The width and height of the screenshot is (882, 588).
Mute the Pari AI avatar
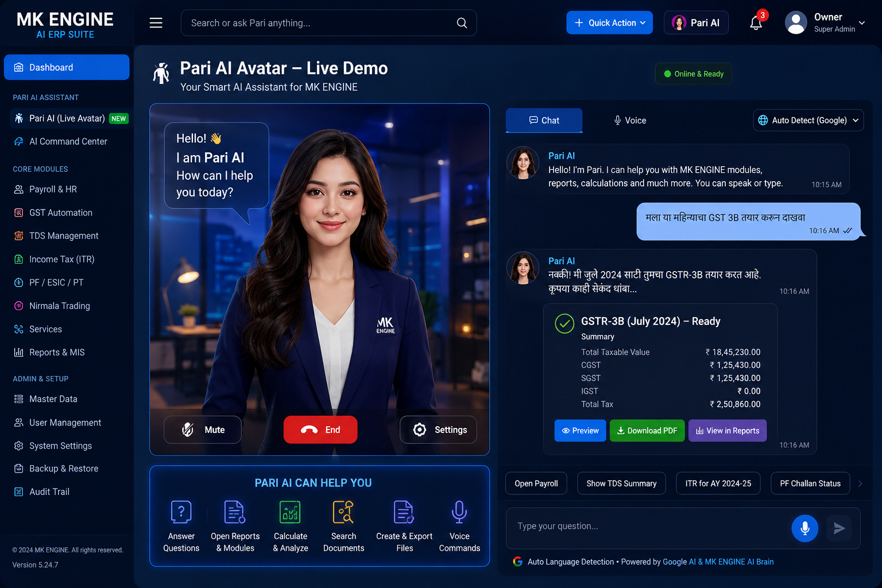coord(203,430)
